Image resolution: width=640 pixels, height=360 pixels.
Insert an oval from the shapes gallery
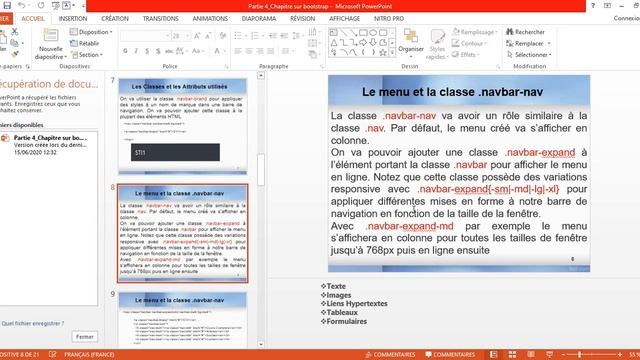(x=373, y=32)
